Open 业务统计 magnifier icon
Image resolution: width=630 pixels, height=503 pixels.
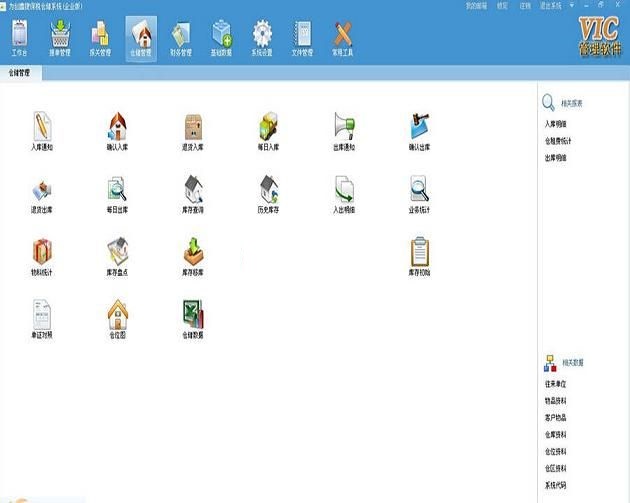click(419, 194)
